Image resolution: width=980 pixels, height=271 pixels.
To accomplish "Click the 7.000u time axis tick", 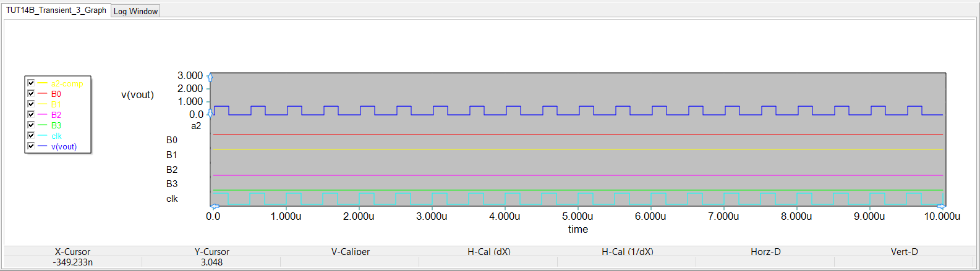I will (723, 216).
